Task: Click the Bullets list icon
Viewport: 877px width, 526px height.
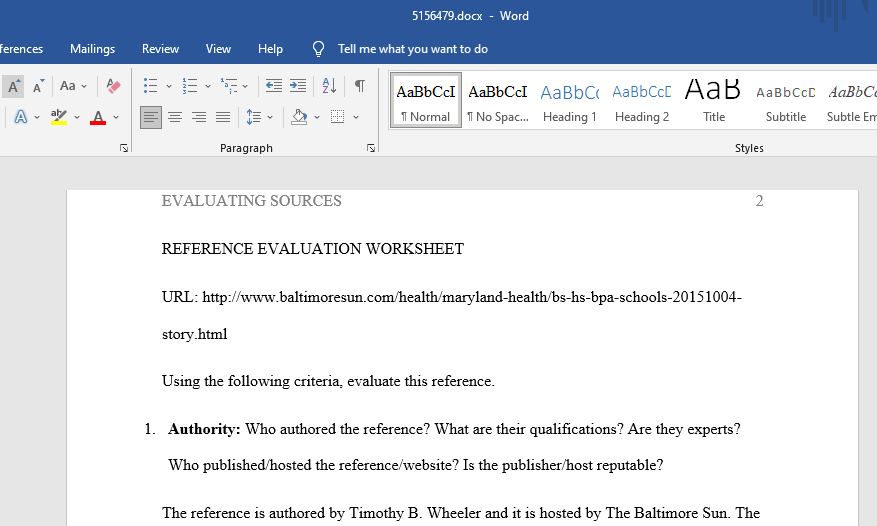Action: (150, 86)
